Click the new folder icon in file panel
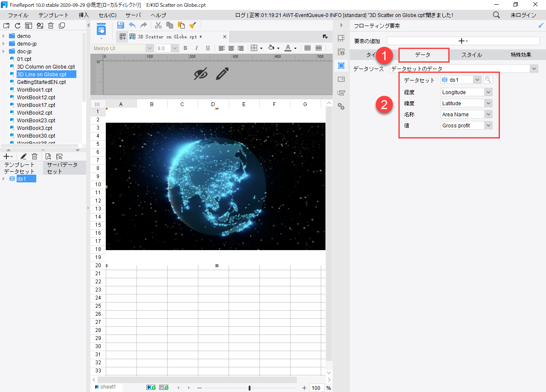Viewport: 546px width, 392px height. click(6, 26)
